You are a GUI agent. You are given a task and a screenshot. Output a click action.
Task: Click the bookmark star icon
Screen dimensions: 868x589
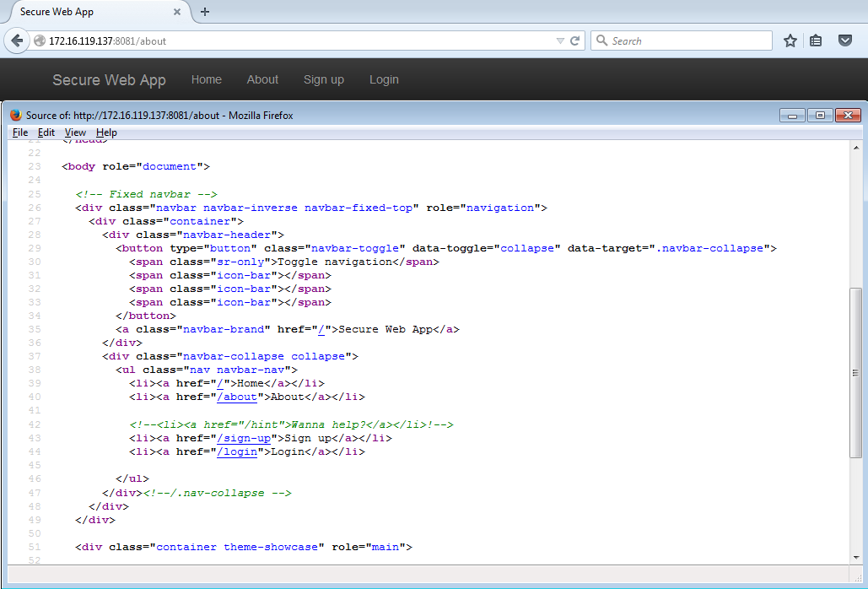click(790, 41)
